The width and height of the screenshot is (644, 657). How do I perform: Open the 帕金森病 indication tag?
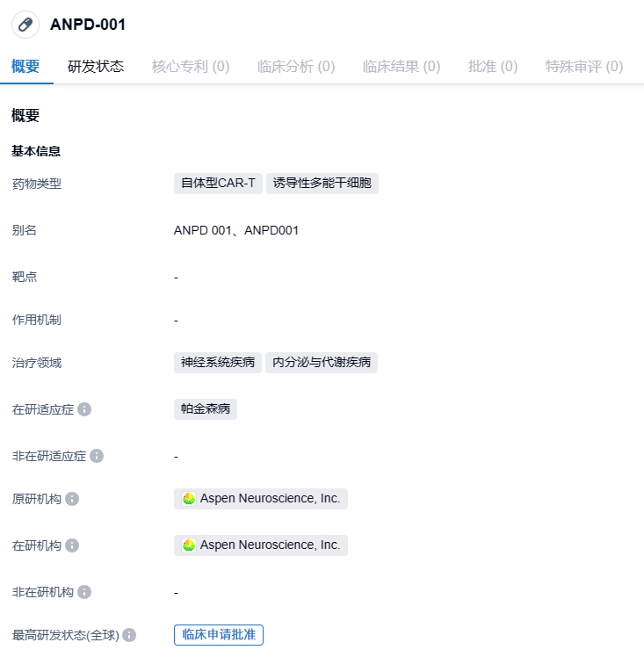click(206, 409)
